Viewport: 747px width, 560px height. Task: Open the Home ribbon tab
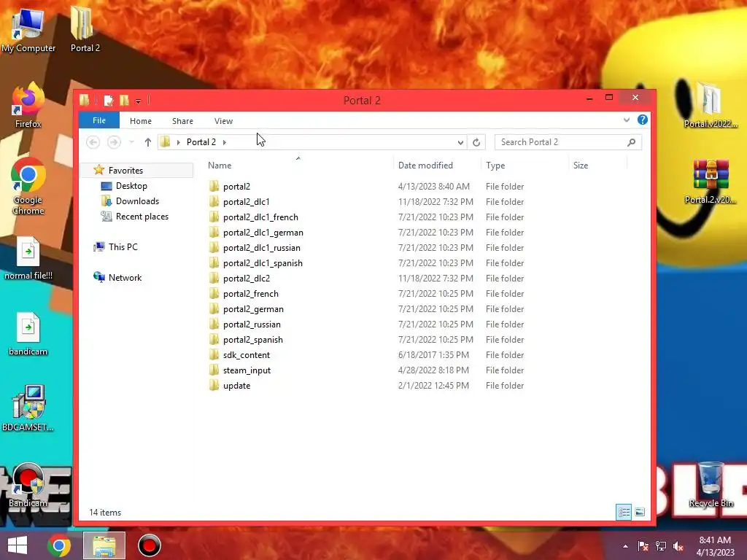pos(141,121)
